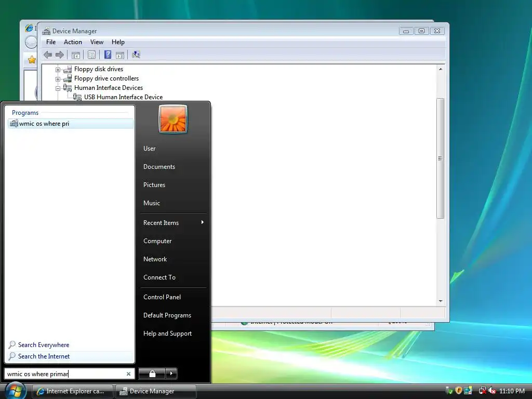Click the Windows Start orb

(15, 391)
